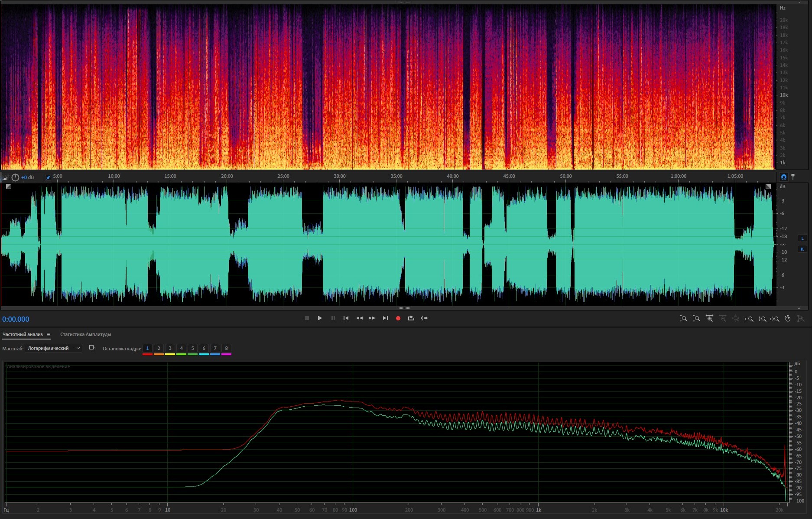This screenshot has width=812, height=519.
Task: Click the 0:00.000 timecode field
Action: click(x=16, y=320)
